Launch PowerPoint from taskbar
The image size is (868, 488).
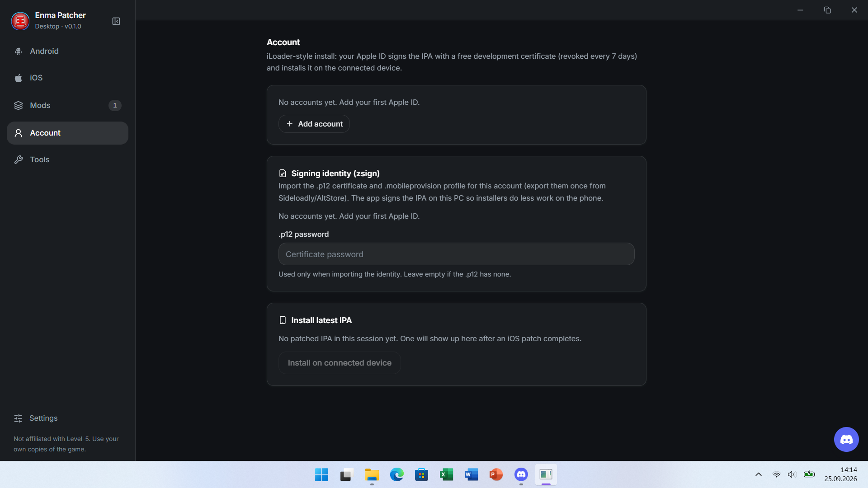pos(496,474)
